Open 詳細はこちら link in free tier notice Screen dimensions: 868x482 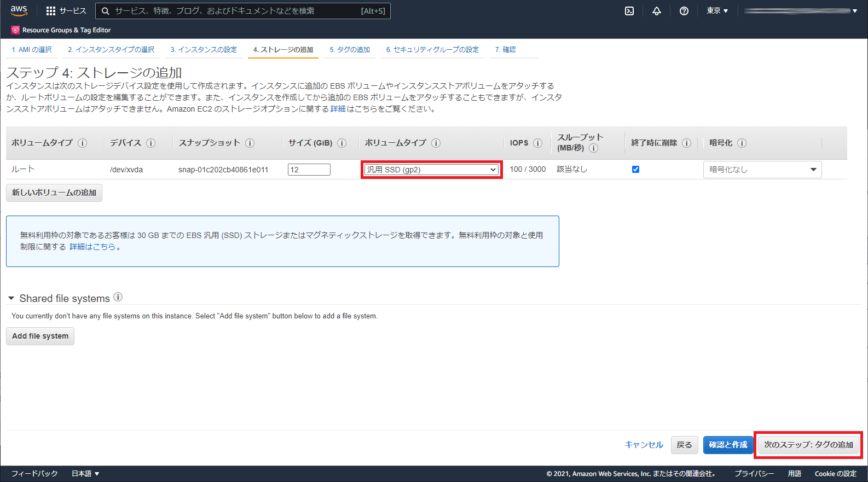92,247
